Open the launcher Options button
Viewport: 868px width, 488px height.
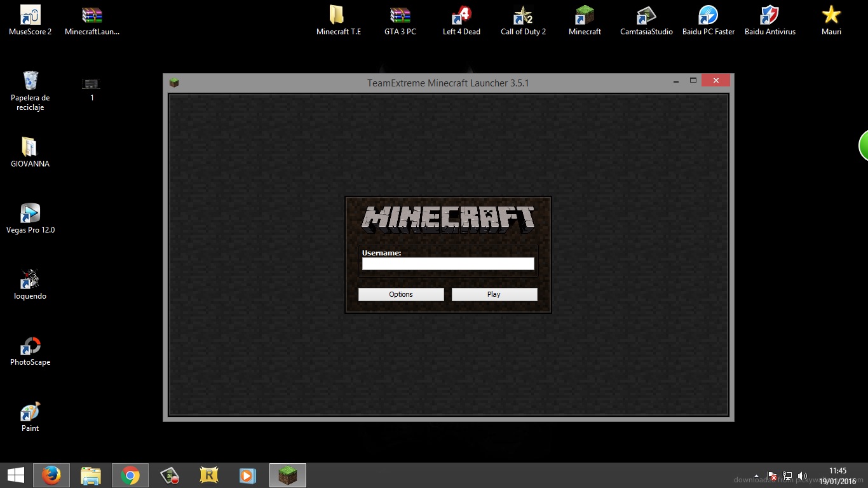401,294
